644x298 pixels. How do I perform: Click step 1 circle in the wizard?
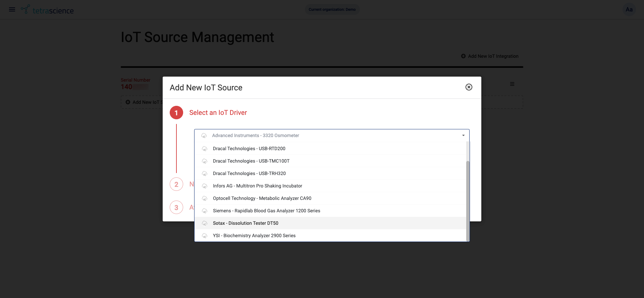[176, 113]
